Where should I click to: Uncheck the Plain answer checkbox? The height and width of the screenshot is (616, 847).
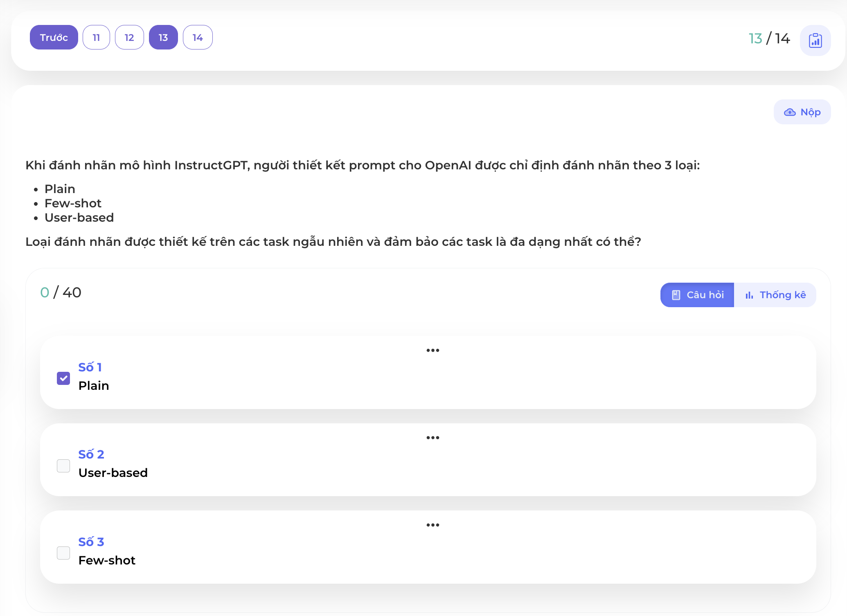63,378
